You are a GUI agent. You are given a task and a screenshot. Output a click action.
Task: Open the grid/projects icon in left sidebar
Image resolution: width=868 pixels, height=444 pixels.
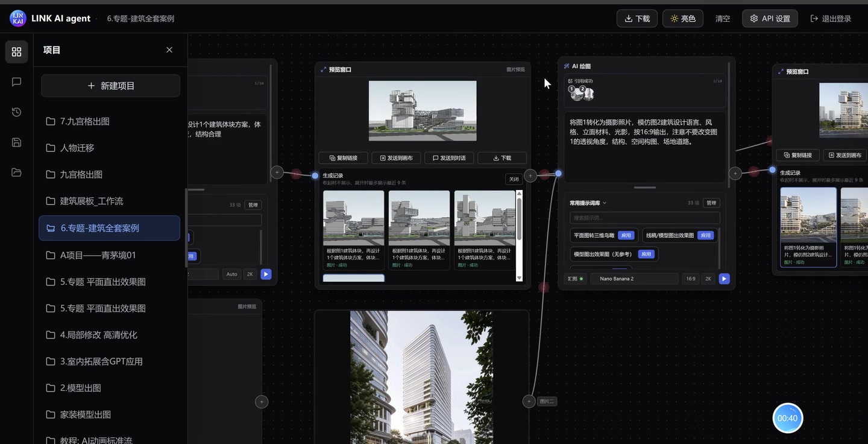(x=16, y=52)
